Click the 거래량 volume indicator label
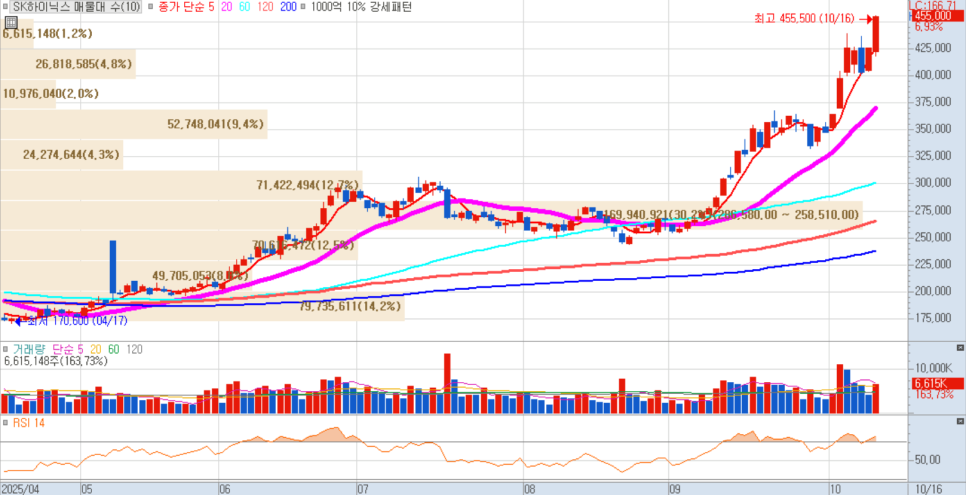 pyautogui.click(x=30, y=350)
